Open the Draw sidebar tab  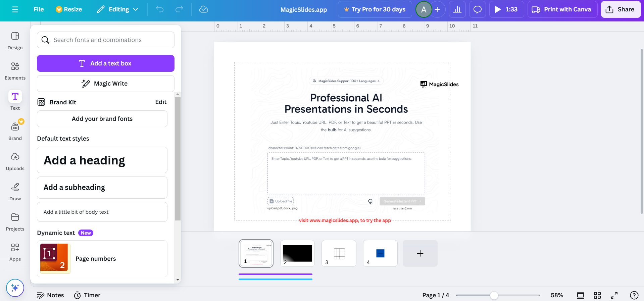[15, 192]
